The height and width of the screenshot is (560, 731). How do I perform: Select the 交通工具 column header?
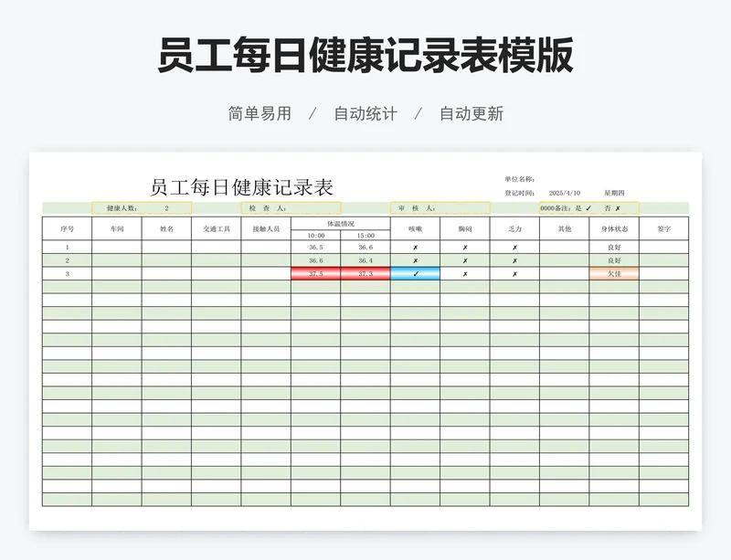coord(217,228)
